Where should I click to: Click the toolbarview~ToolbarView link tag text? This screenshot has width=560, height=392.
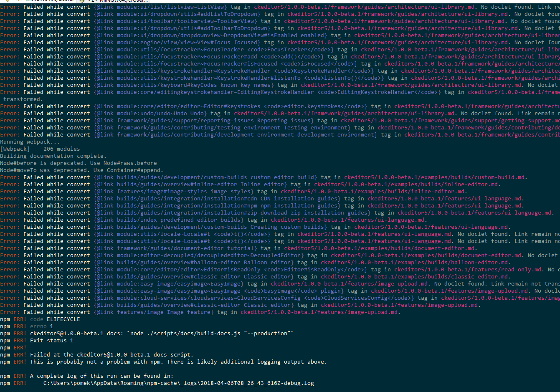[x=175, y=21]
